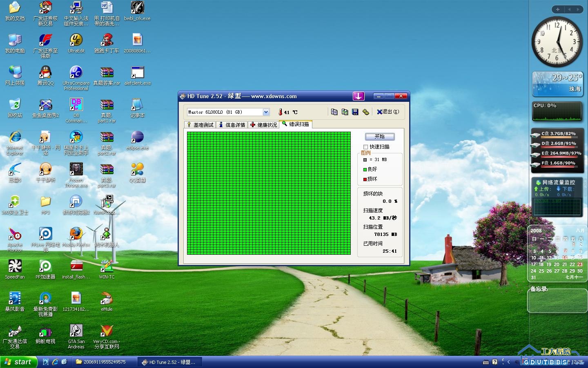Click the Windows start button
The width and height of the screenshot is (588, 368).
click(x=19, y=362)
